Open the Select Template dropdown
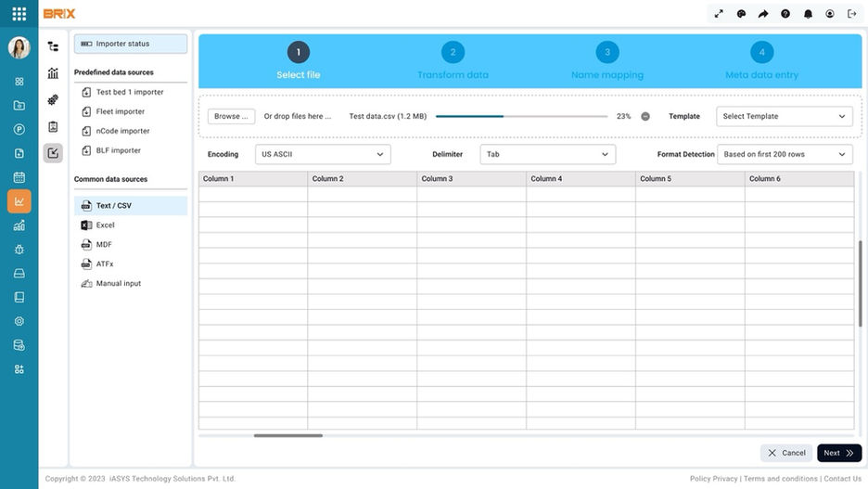The width and height of the screenshot is (868, 489). (784, 116)
